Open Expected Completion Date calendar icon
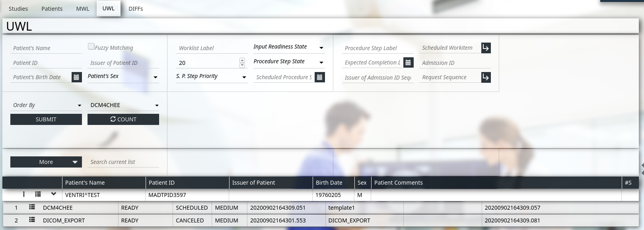The width and height of the screenshot is (644, 230). coord(408,62)
